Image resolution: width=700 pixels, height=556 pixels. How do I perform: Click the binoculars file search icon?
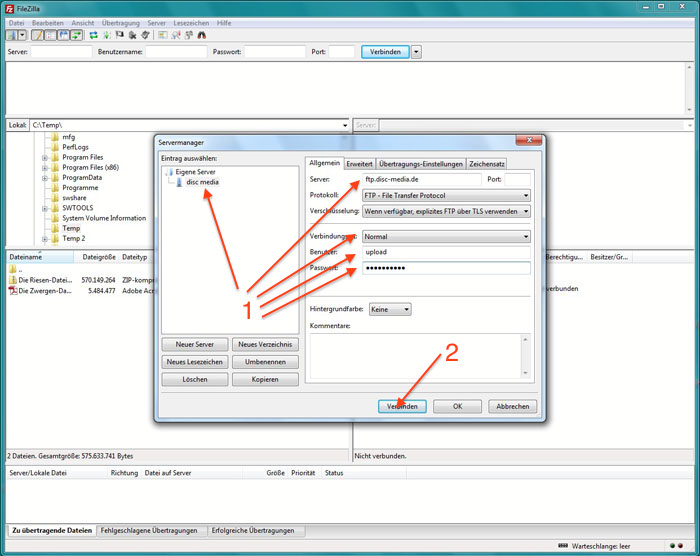(x=202, y=35)
